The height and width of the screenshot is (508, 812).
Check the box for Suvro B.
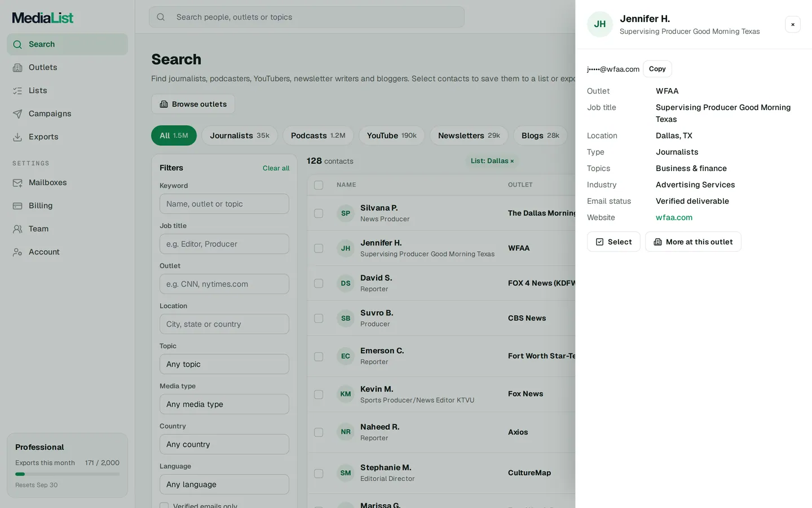pos(319,318)
